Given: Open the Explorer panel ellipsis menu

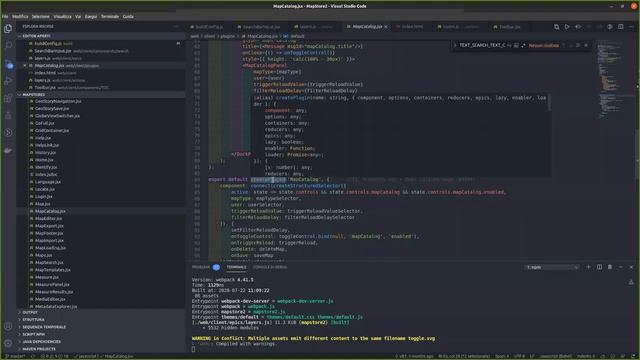Looking at the screenshot, I should click(x=176, y=27).
